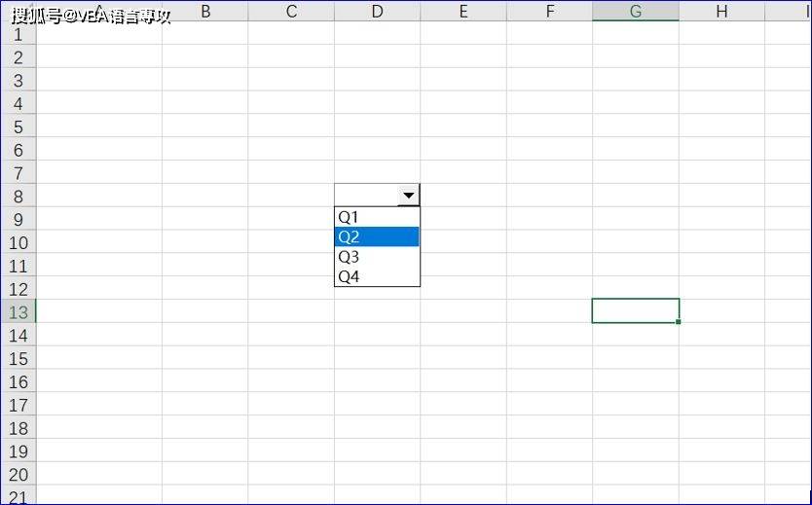This screenshot has height=505, width=812.
Task: Select the Q4 list entry
Action: (x=377, y=276)
